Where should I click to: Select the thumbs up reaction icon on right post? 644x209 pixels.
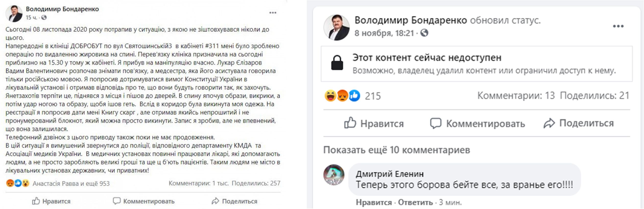coord(355,96)
